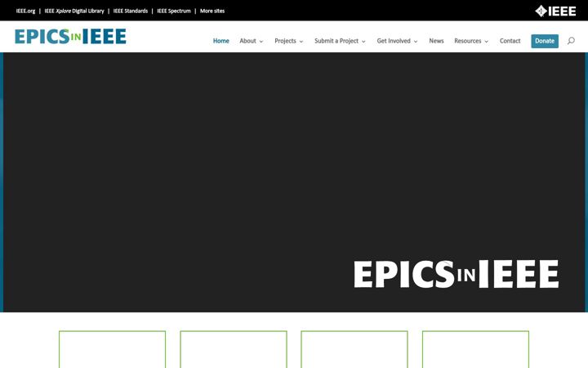
Task: Open the search magnifier icon
Action: [x=571, y=41]
